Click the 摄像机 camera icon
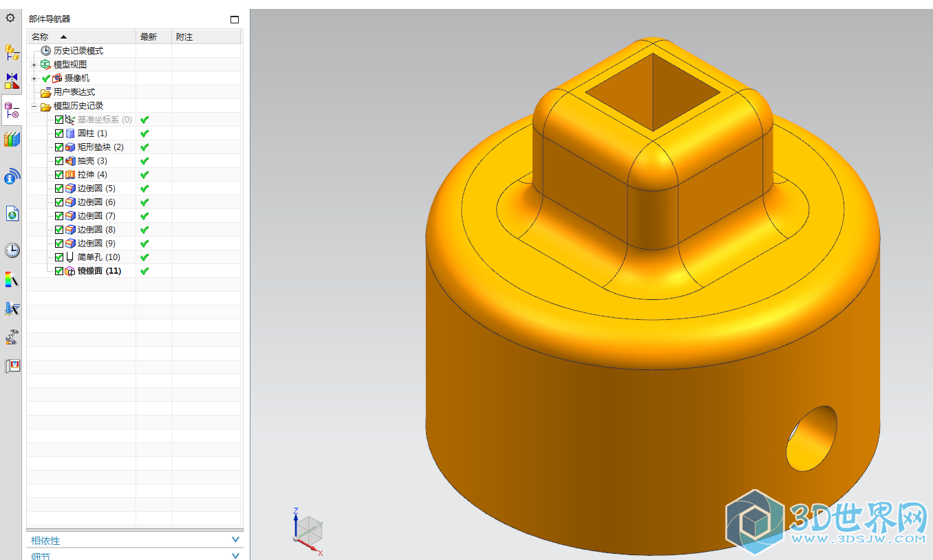This screenshot has width=933, height=560. click(57, 78)
